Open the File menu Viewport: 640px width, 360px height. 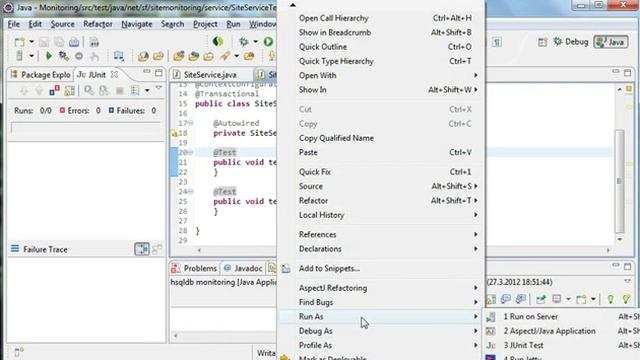click(13, 24)
